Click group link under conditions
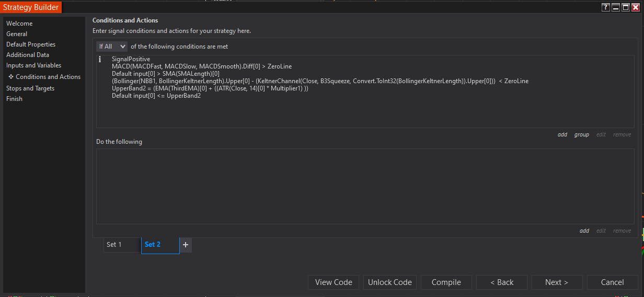The height and width of the screenshot is (297, 644). click(581, 135)
